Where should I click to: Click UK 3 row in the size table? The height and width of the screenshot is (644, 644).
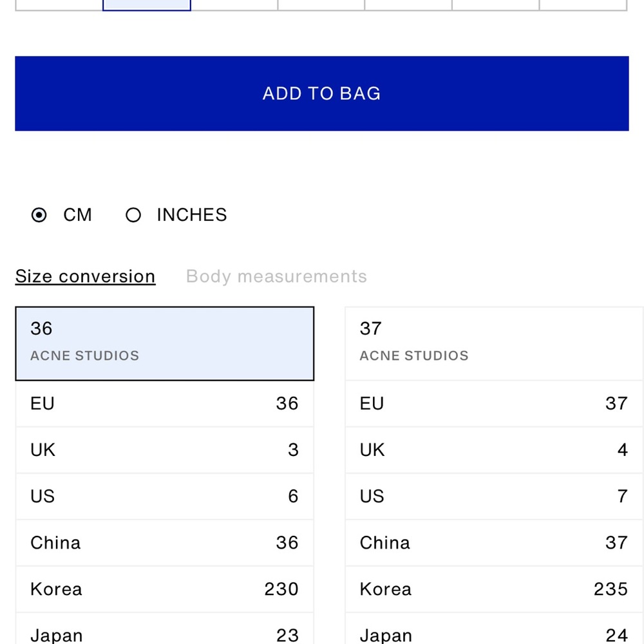click(165, 450)
